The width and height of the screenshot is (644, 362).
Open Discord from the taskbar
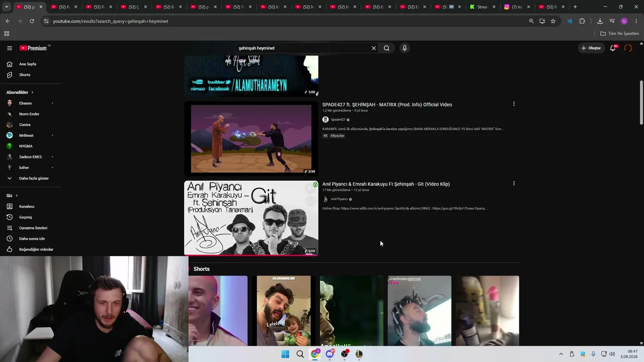coord(330,354)
